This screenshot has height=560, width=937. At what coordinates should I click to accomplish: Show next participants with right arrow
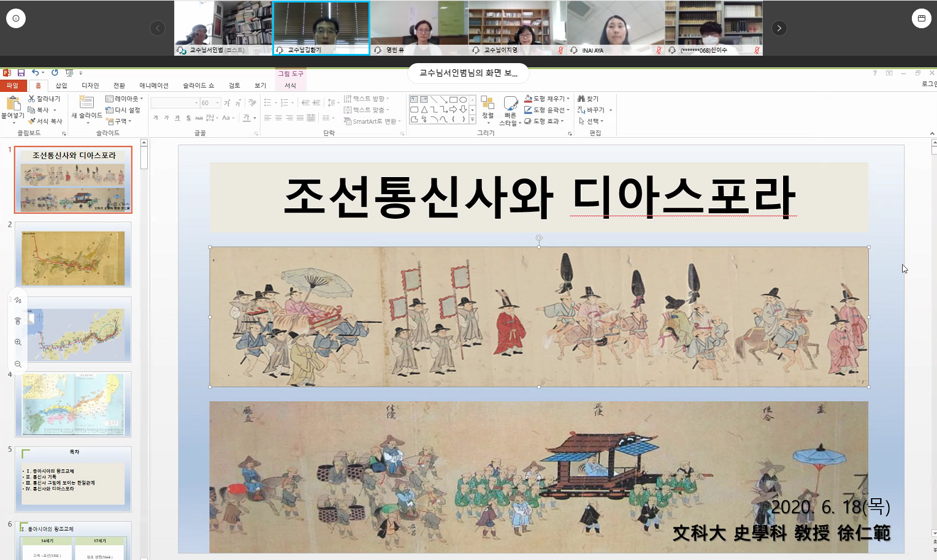point(779,28)
